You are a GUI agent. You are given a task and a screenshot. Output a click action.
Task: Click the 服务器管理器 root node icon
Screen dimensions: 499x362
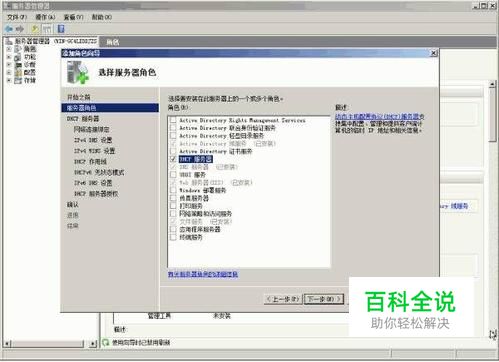(x=9, y=41)
